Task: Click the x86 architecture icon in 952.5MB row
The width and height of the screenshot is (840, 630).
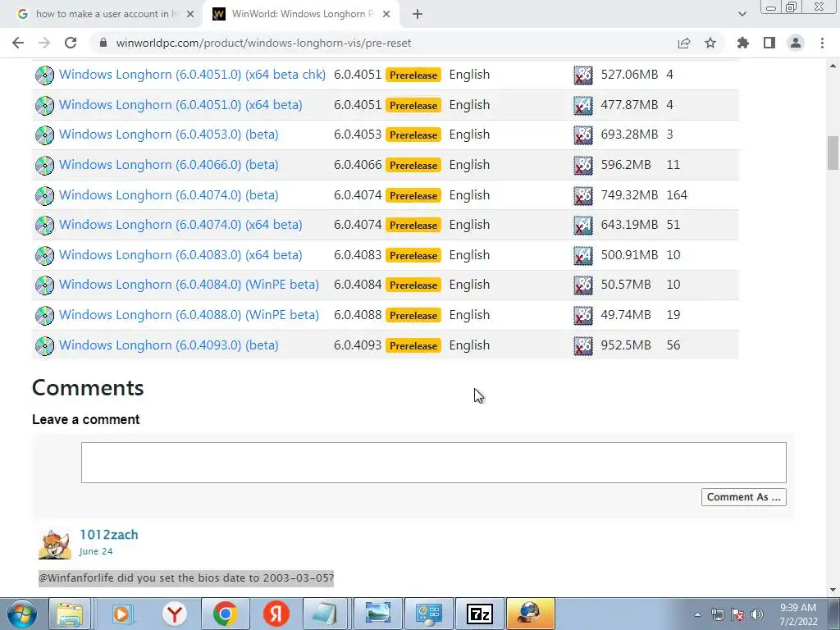Action: (x=583, y=345)
